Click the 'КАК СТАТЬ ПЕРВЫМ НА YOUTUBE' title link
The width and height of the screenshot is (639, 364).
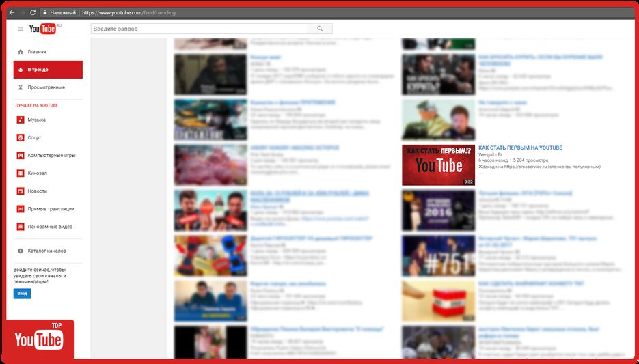pos(520,148)
